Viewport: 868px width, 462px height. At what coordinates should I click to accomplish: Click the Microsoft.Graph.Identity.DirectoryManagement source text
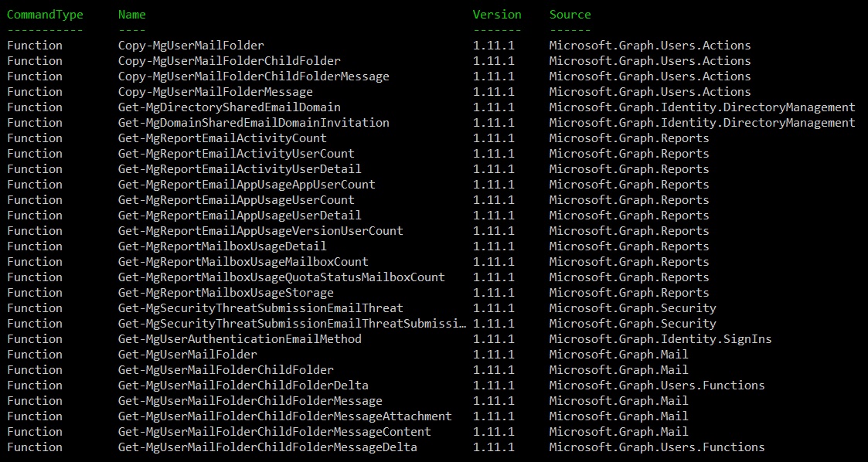pos(702,107)
